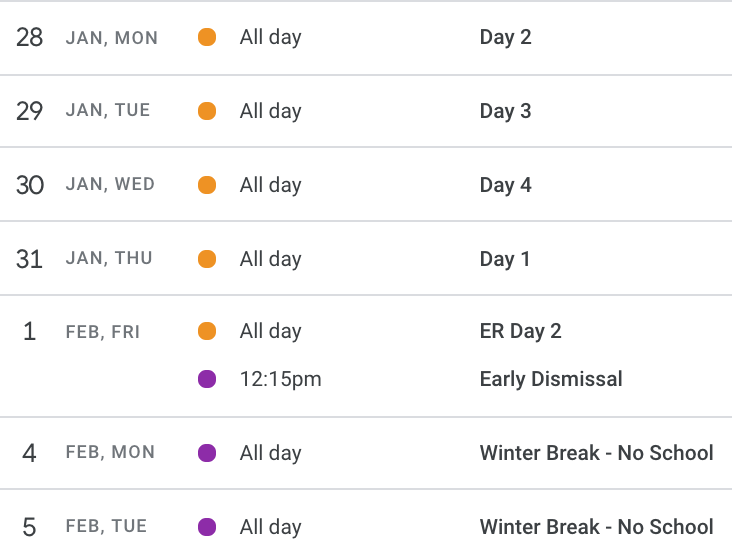Open Winter Break event on Feb 5
The image size is (732, 558).
597,527
